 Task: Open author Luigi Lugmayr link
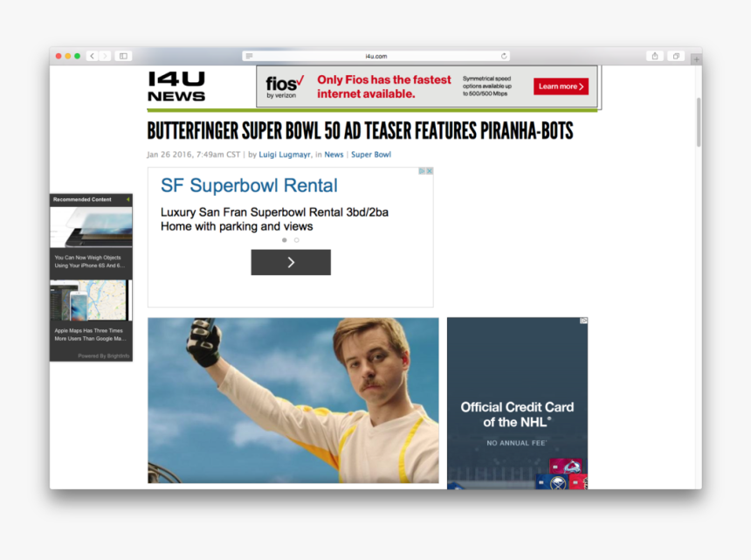285,155
